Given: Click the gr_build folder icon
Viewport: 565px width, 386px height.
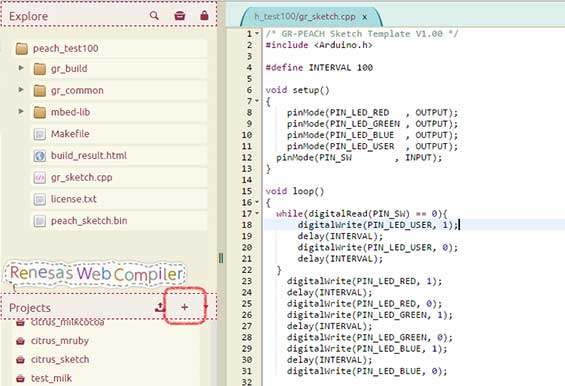Looking at the screenshot, I should [x=40, y=69].
